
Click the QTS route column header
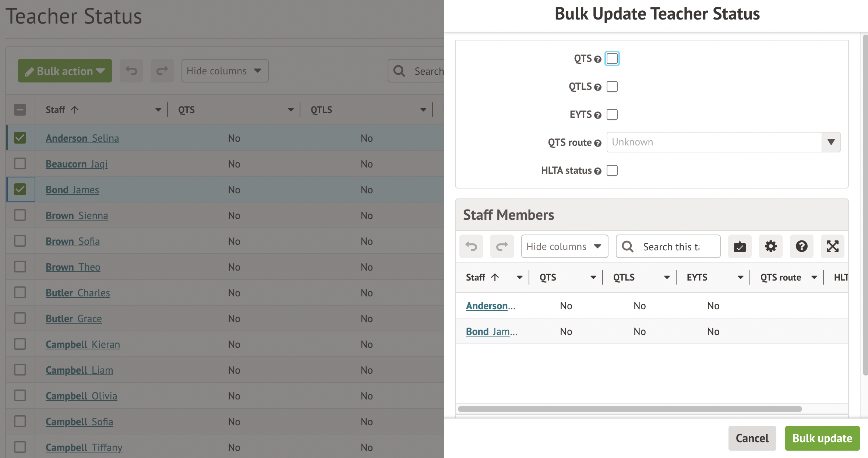click(780, 278)
